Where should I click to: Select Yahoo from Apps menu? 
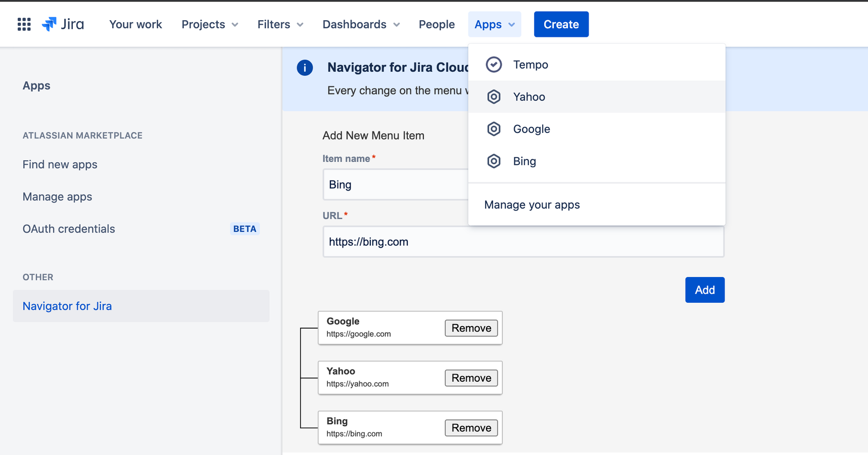(597, 97)
